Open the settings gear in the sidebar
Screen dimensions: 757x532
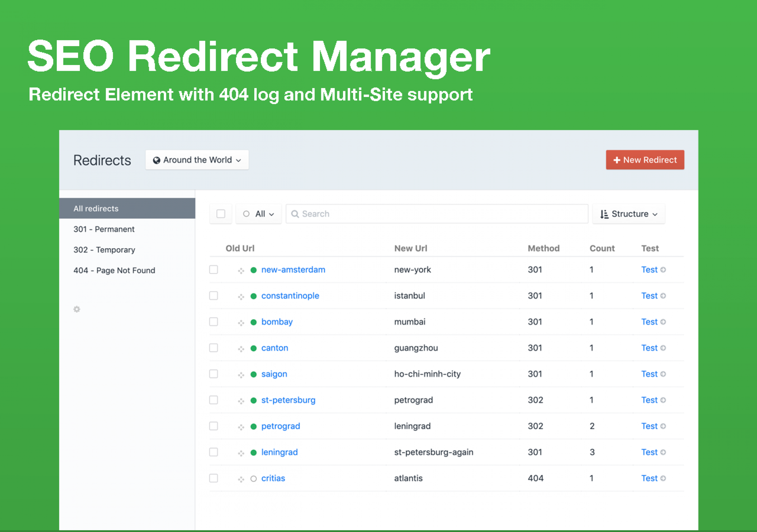pos(76,310)
